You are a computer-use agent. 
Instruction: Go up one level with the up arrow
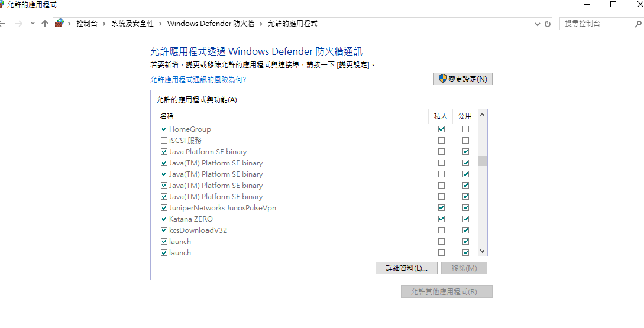coord(45,24)
